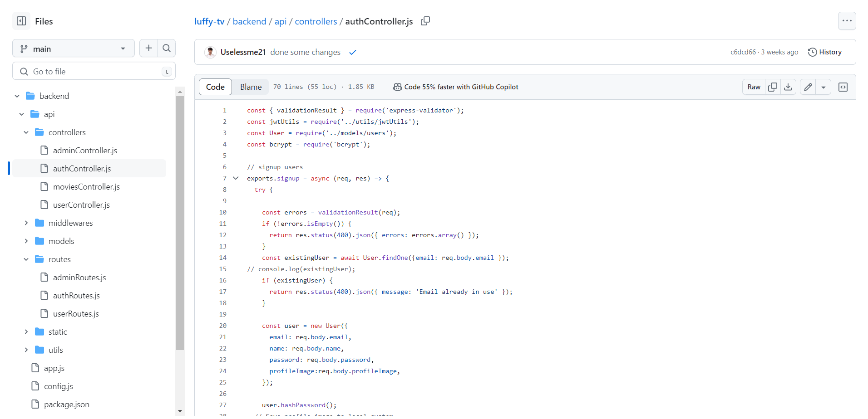Collapse the signup function at line 7
The image size is (868, 419).
pos(236,178)
